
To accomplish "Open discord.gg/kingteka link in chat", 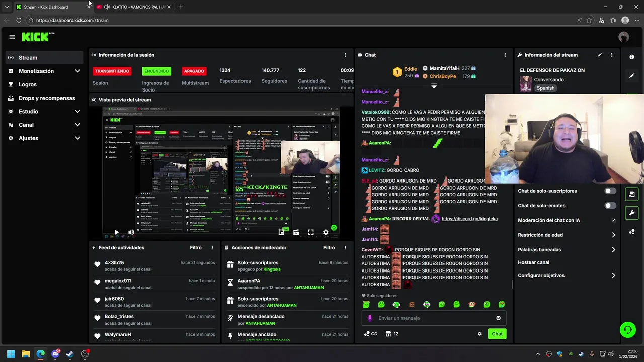I will [469, 219].
